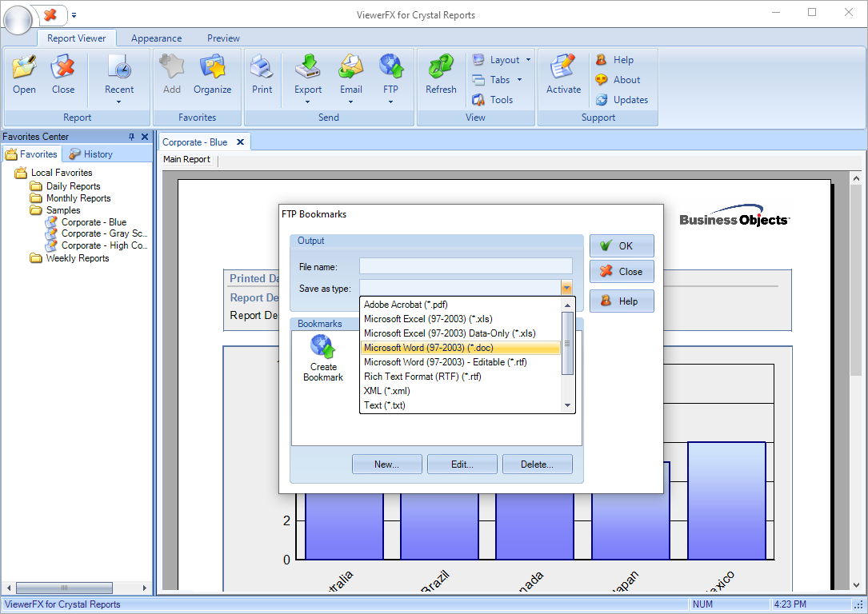Select the Favorites tab in Favorites Center
The width and height of the screenshot is (868, 614).
point(31,154)
